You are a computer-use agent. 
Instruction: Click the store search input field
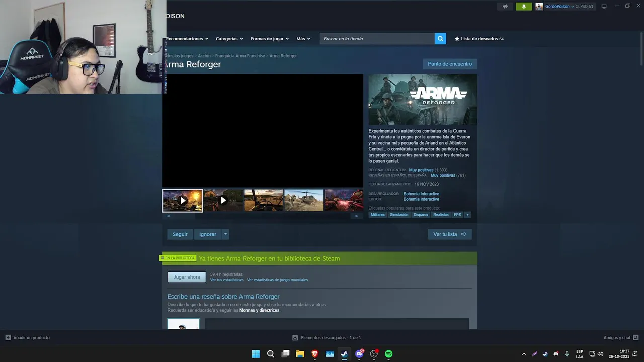click(x=377, y=39)
